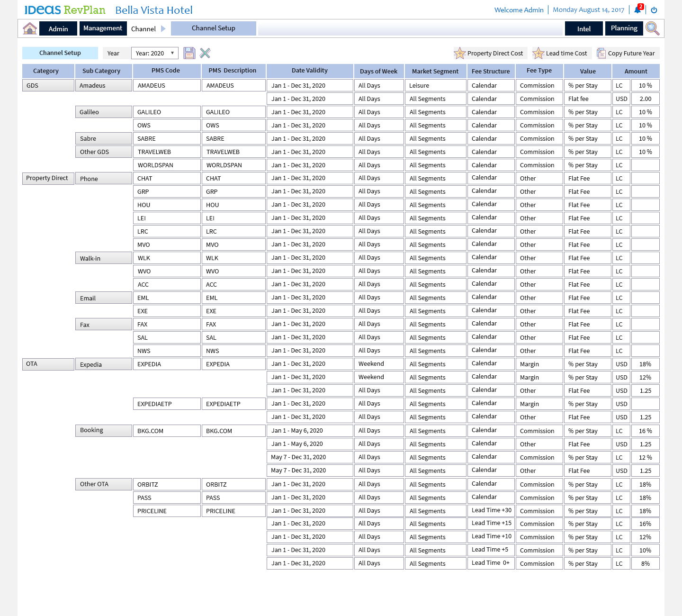Select the Expedia sub category
The width and height of the screenshot is (682, 616).
point(103,364)
